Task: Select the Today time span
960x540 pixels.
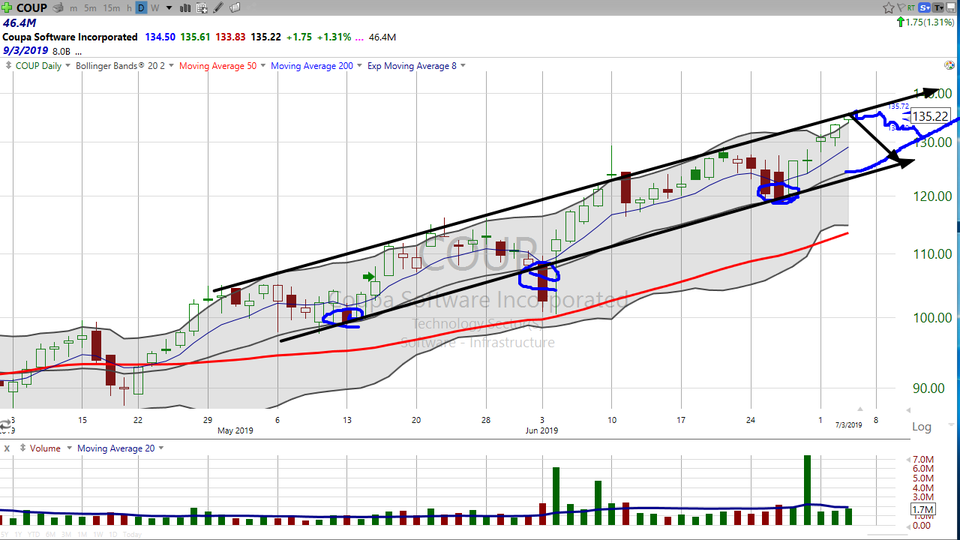Action: [x=132, y=534]
